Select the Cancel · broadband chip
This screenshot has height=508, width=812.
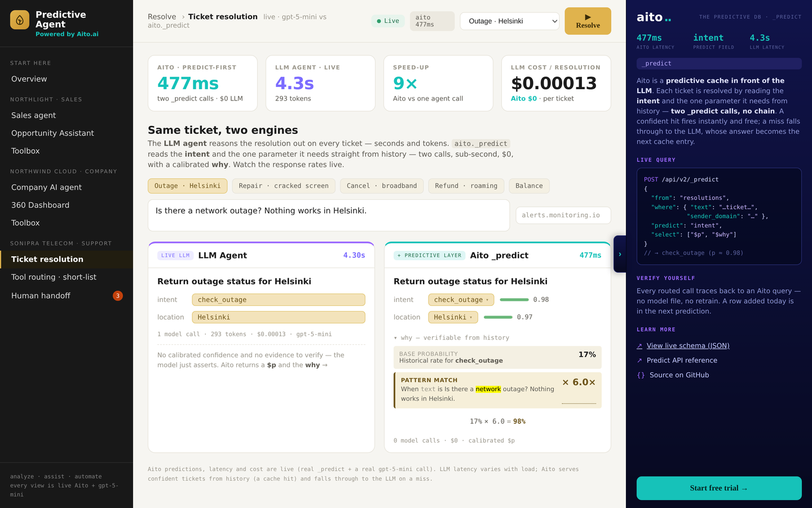[x=382, y=186]
